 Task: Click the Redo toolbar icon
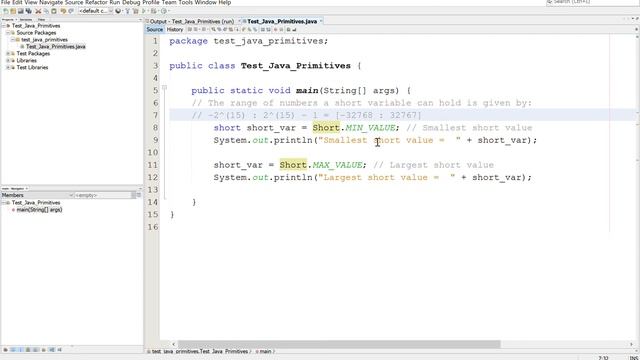click(71, 11)
